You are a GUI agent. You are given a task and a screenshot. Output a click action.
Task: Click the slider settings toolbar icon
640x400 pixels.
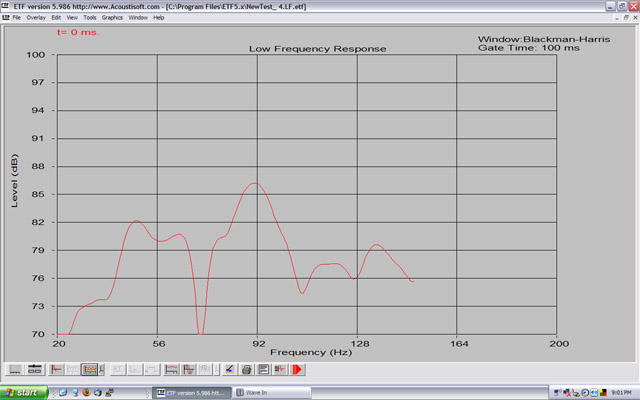(35, 369)
